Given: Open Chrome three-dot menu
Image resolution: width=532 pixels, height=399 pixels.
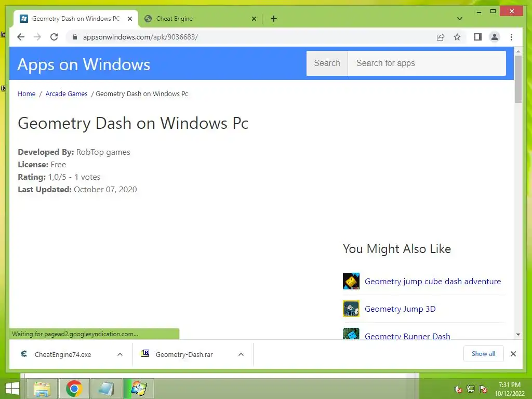Looking at the screenshot, I should pyautogui.click(x=511, y=37).
